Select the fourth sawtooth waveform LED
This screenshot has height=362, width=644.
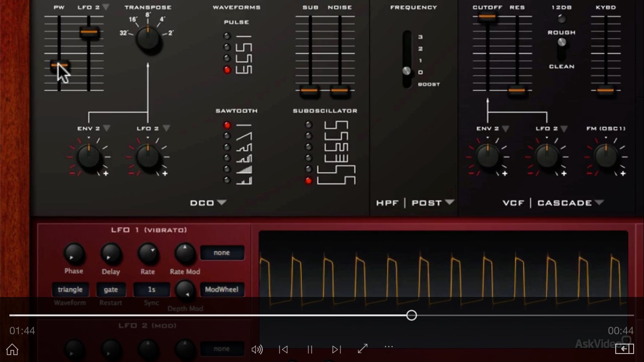pos(227,158)
